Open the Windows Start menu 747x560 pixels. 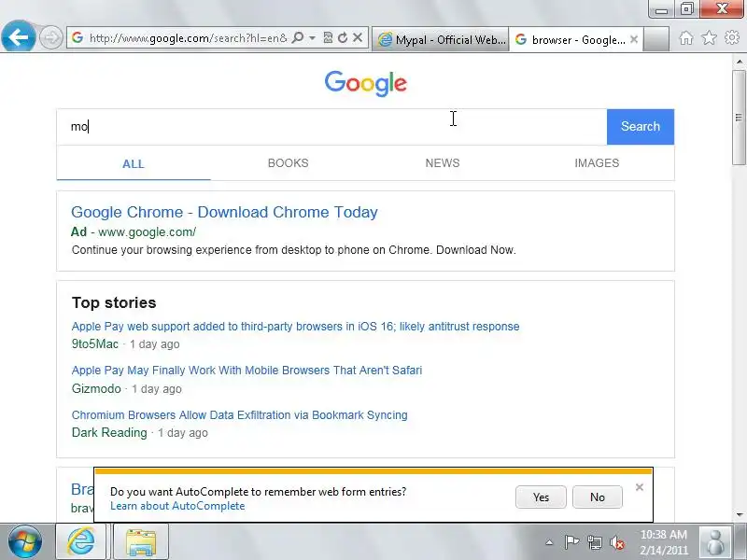pyautogui.click(x=25, y=541)
